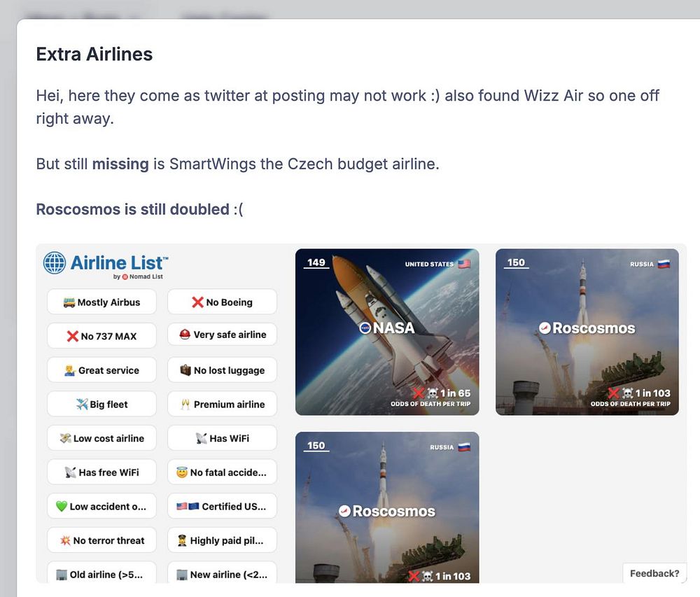Click the New airline filter button
The width and height of the screenshot is (700, 597).
pyautogui.click(x=222, y=573)
